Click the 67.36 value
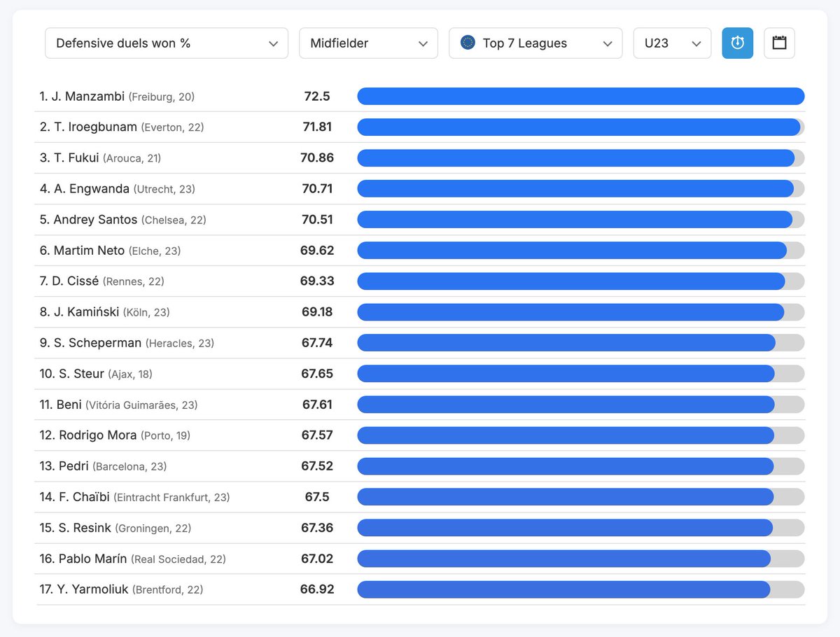 [317, 528]
